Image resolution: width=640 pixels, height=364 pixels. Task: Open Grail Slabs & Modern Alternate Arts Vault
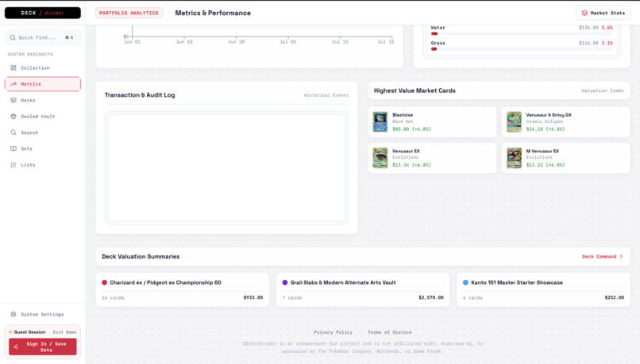363,289
